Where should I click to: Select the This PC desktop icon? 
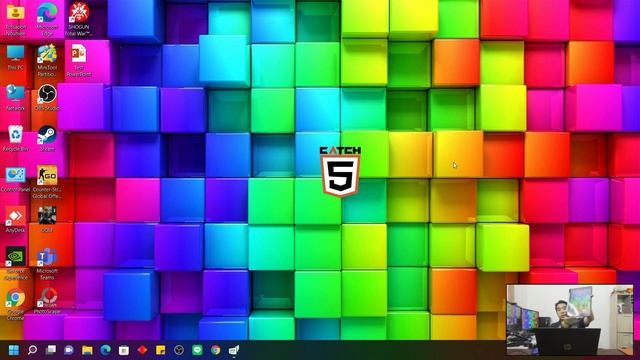click(16, 57)
